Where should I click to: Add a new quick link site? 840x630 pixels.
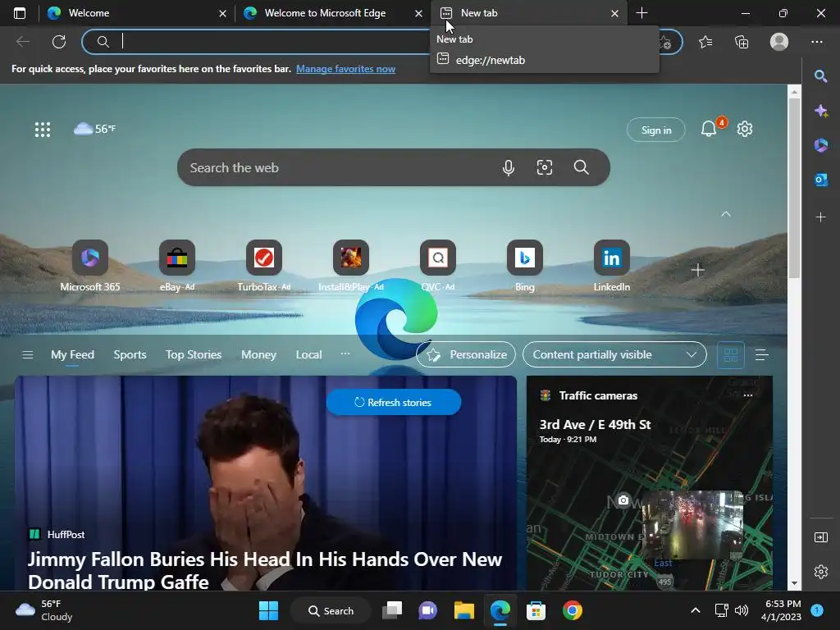pyautogui.click(x=697, y=270)
